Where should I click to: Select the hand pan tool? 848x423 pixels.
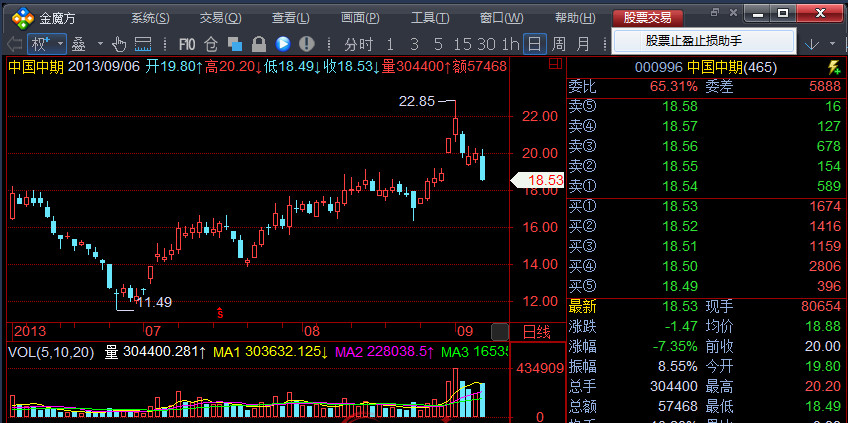118,44
